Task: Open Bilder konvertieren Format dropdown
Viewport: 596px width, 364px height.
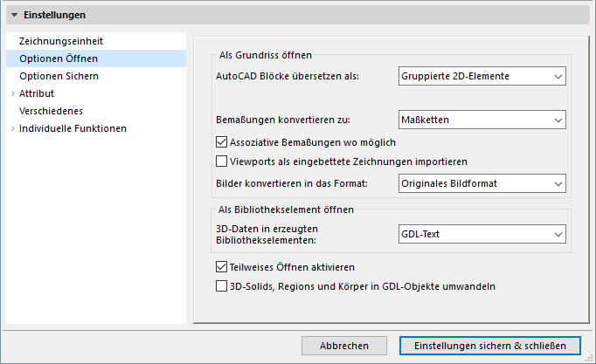Action: (482, 183)
